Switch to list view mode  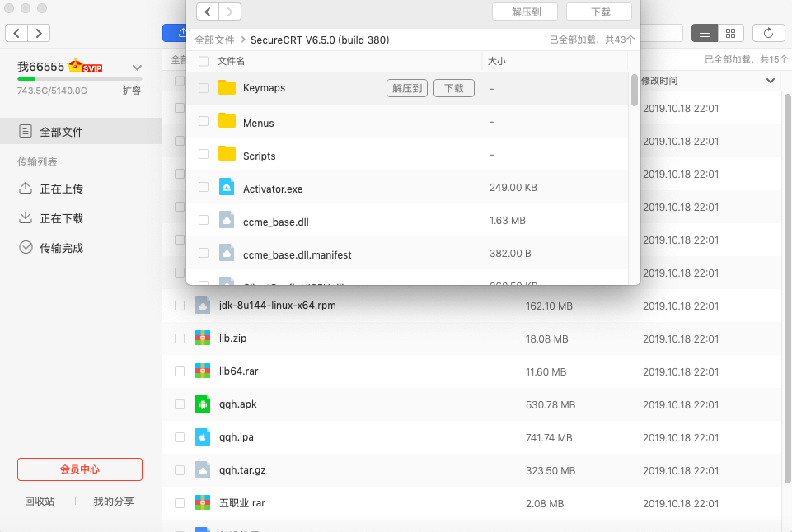[x=704, y=33]
